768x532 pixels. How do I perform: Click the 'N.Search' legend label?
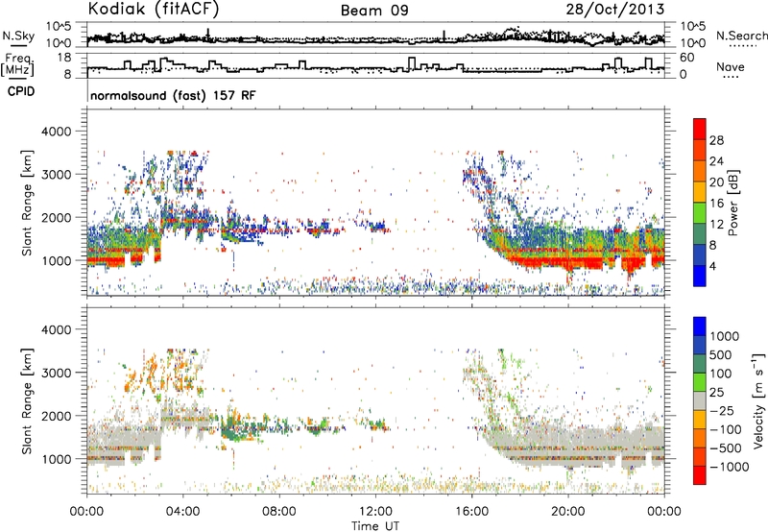pos(741,36)
